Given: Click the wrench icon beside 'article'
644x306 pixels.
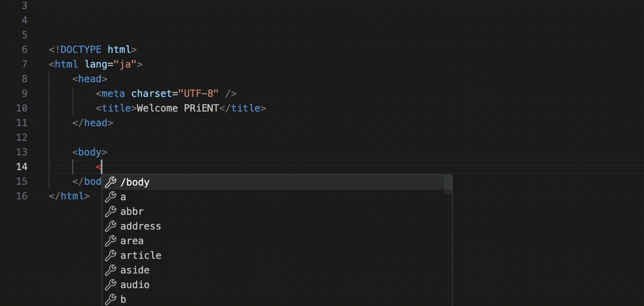Looking at the screenshot, I should pyautogui.click(x=111, y=256).
